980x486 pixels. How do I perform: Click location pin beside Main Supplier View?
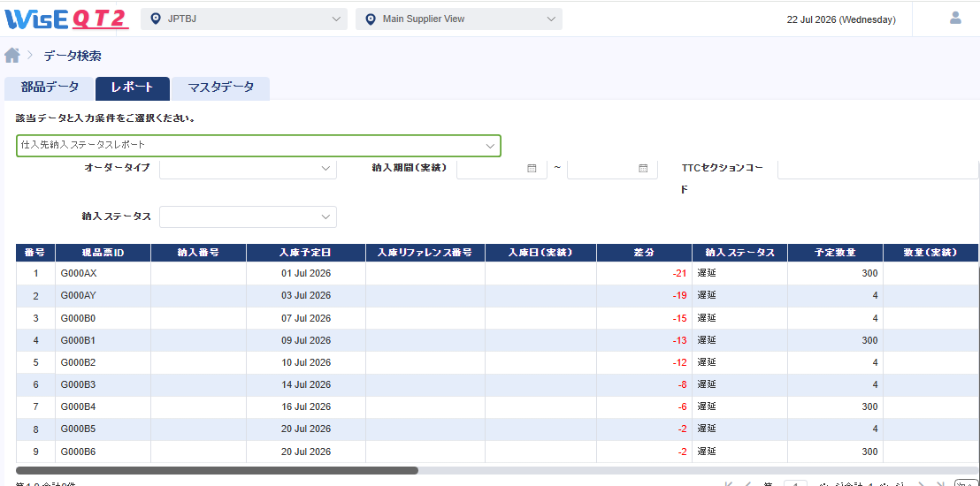click(x=371, y=19)
